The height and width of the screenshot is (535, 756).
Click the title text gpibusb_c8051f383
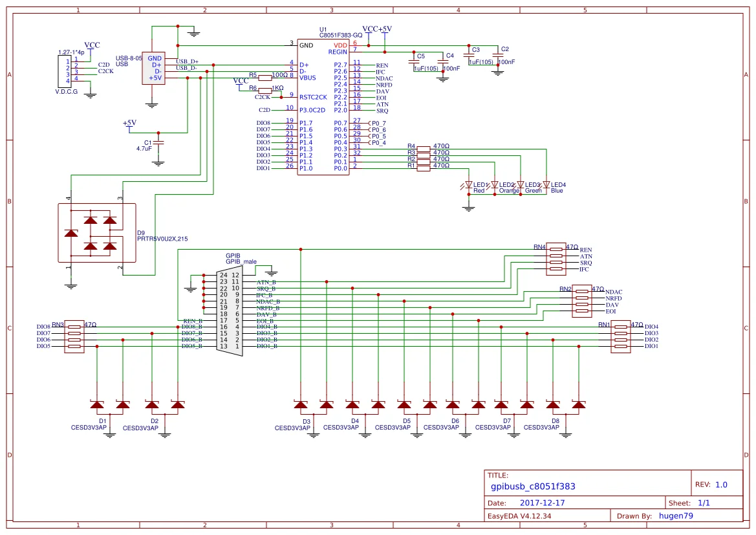point(533,486)
